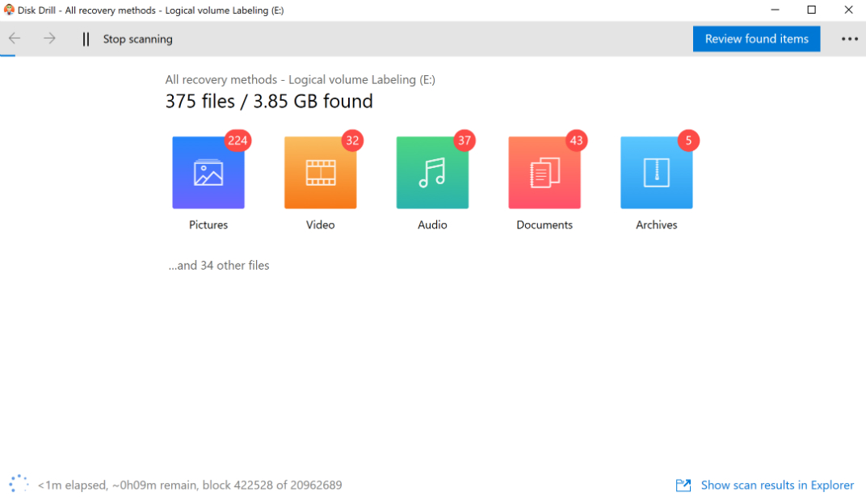Click the Archives label
866x504 pixels.
[657, 225]
